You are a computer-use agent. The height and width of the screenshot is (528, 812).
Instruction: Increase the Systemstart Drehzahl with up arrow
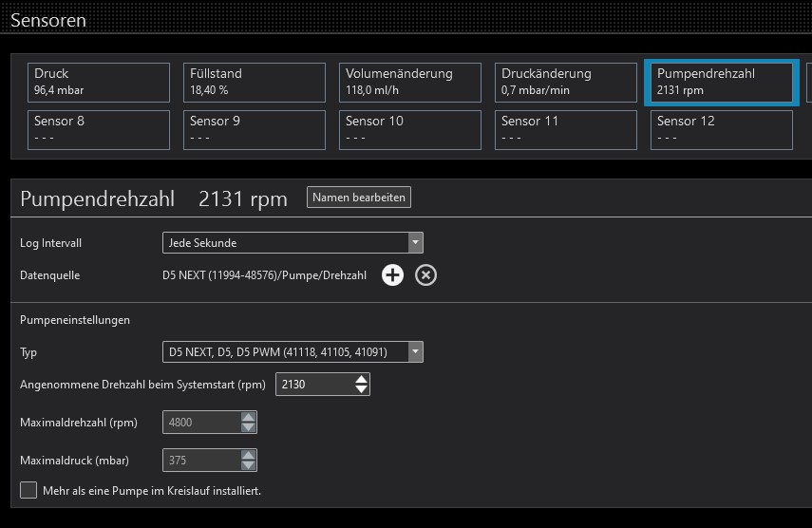pyautogui.click(x=362, y=379)
